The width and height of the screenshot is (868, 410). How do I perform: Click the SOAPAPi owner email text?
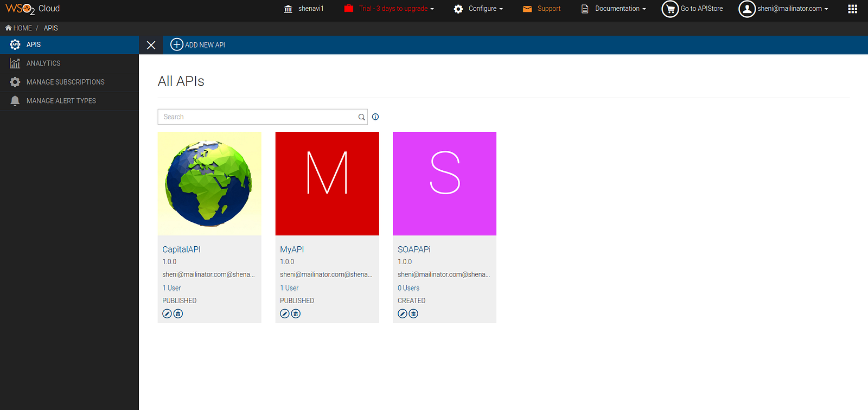(444, 274)
